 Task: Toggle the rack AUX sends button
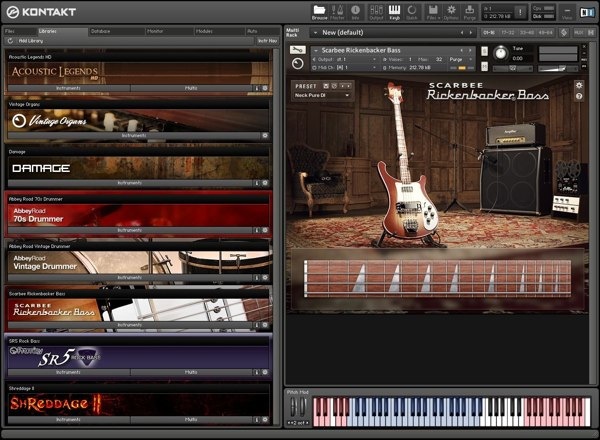click(x=579, y=33)
